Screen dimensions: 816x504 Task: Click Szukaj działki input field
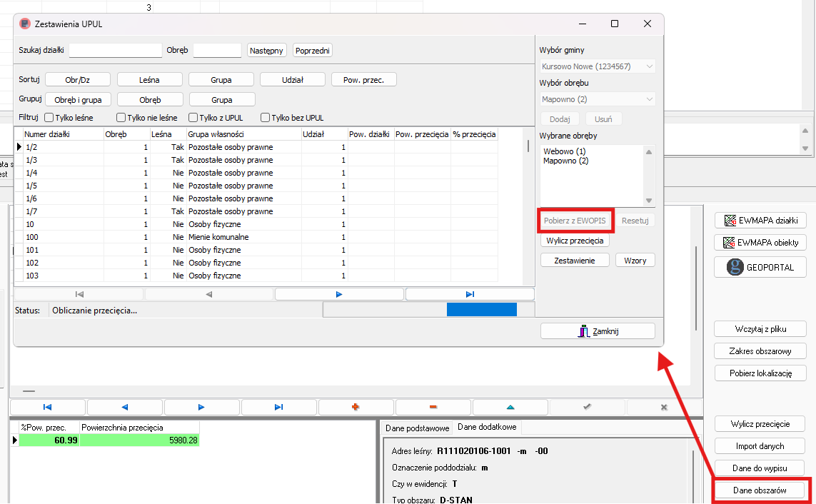116,51
